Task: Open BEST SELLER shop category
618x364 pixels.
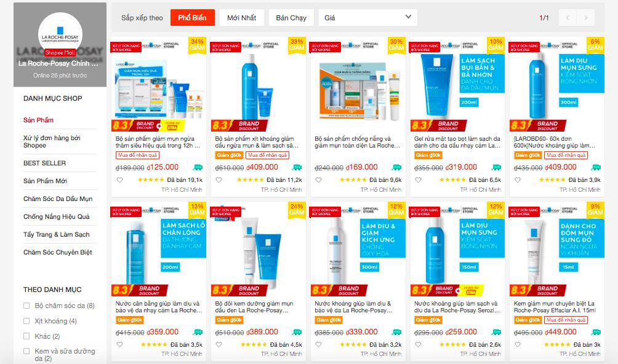Action: 44,163
